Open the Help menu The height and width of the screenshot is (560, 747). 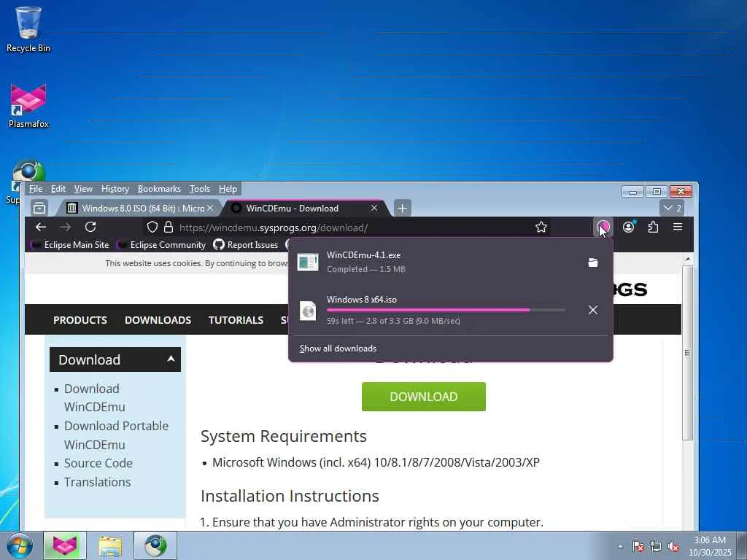[x=228, y=189]
